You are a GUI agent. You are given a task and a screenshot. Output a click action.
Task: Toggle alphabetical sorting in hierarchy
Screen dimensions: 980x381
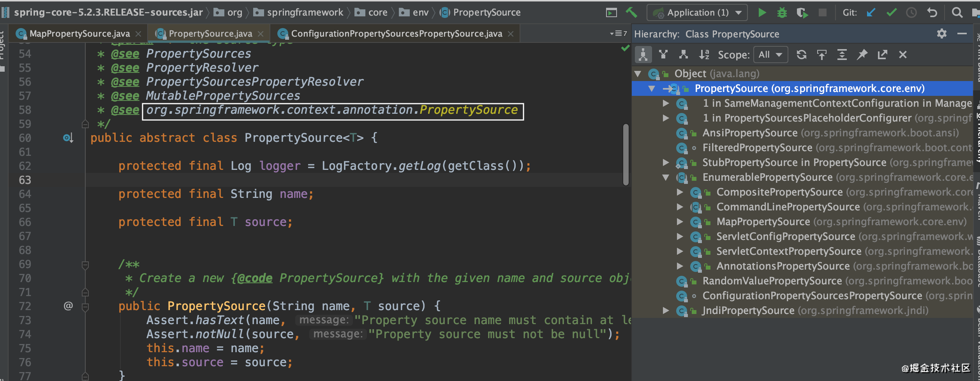click(x=704, y=55)
